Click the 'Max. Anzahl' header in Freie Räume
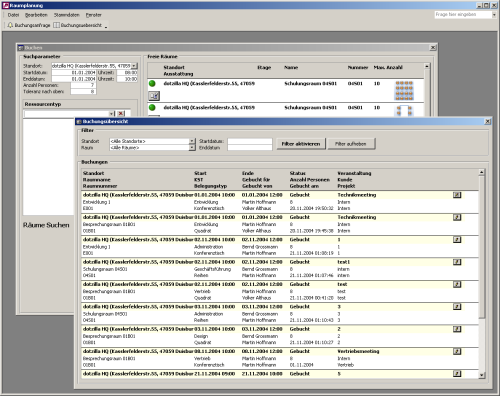Viewport: 500px width, 396px height. (388, 67)
